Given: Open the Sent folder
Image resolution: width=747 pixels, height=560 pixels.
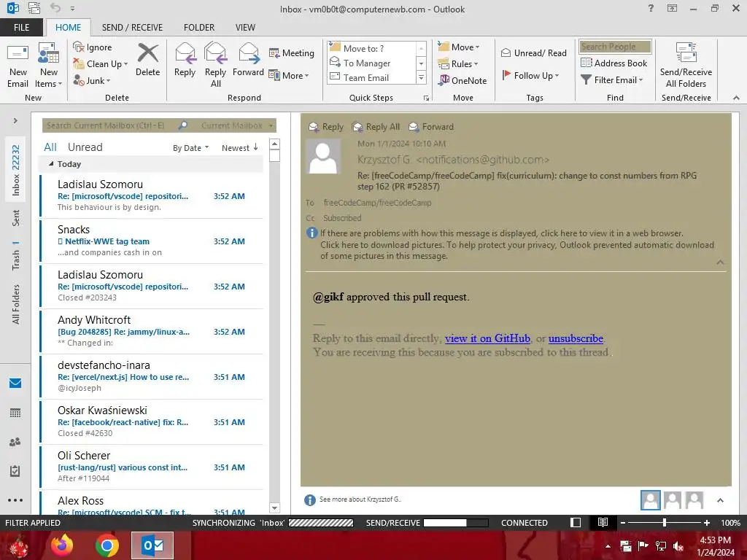Looking at the screenshot, I should [x=16, y=217].
